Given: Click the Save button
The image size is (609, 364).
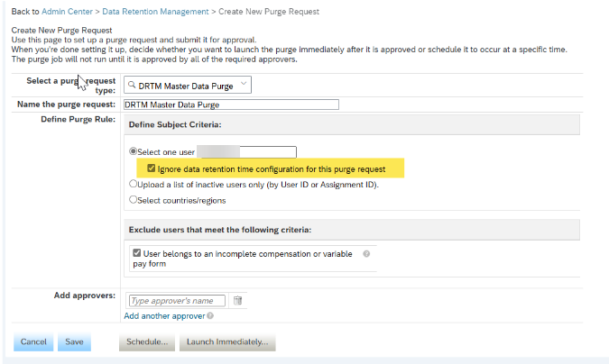Looking at the screenshot, I should click(x=74, y=341).
